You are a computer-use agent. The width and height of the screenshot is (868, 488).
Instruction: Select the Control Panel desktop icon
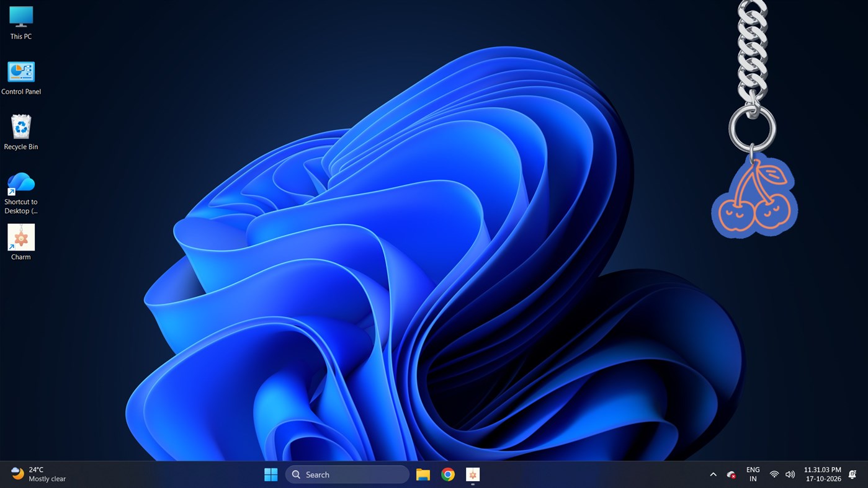20,78
